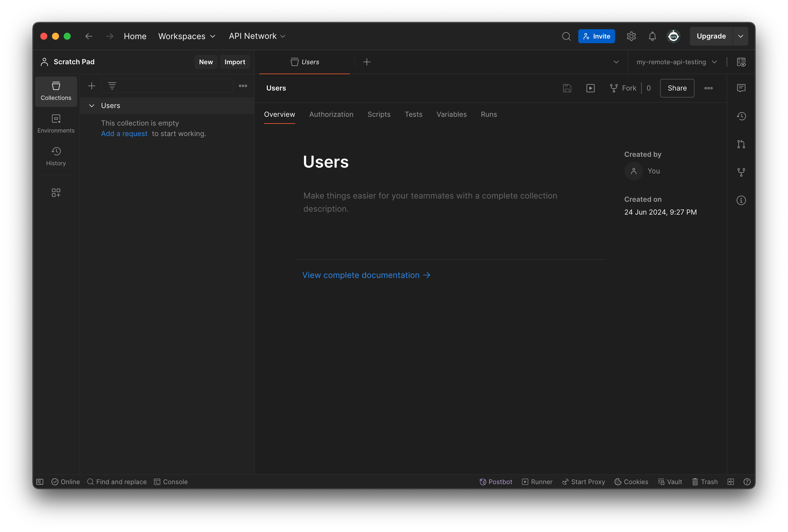Open Postman settings with the gear icon
This screenshot has height=532, width=788.
click(631, 36)
